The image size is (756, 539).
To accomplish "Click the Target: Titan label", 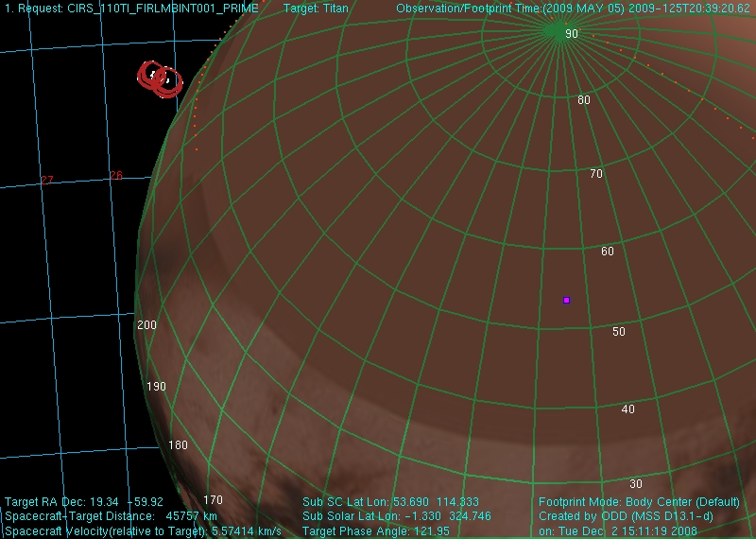I will [x=316, y=9].
